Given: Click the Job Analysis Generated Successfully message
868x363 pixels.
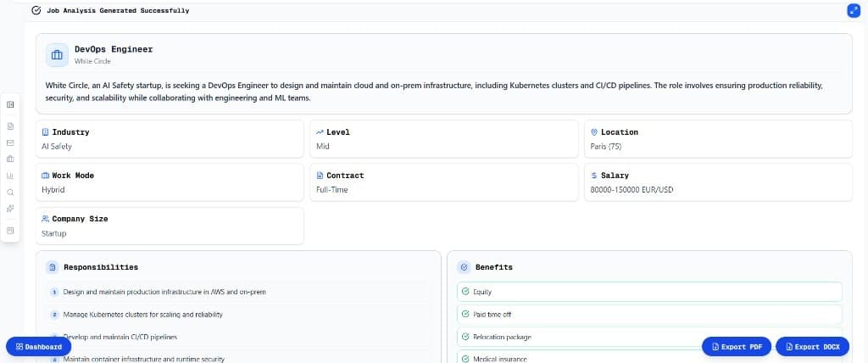Looking at the screenshot, I should pyautogui.click(x=118, y=10).
